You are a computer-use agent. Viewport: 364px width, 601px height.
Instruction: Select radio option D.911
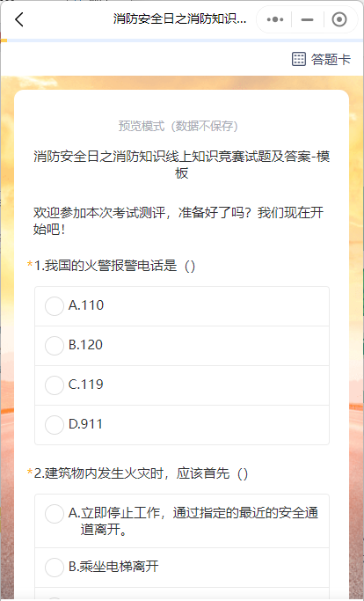pyautogui.click(x=55, y=425)
